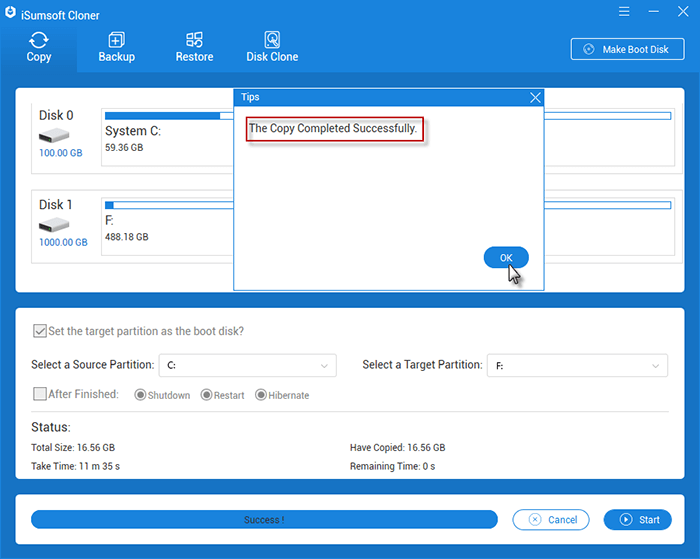Select the Restore toolbar icon
Image resolution: width=700 pixels, height=559 pixels.
[x=194, y=41]
